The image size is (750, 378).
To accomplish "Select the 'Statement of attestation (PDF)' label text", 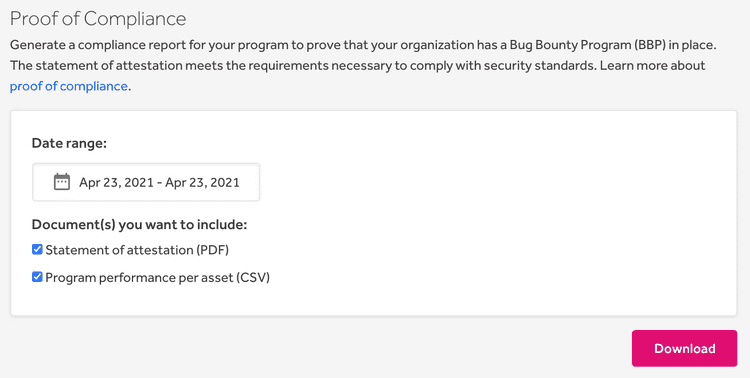I will pyautogui.click(x=137, y=250).
